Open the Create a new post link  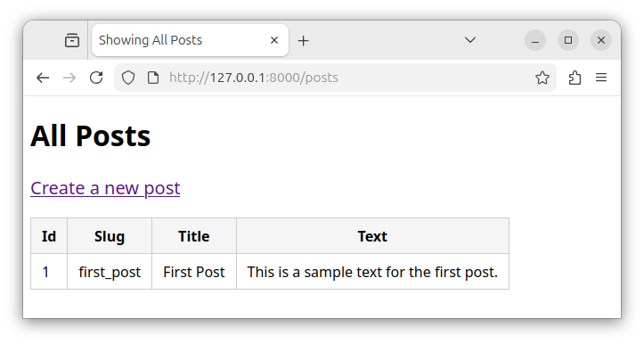[105, 188]
